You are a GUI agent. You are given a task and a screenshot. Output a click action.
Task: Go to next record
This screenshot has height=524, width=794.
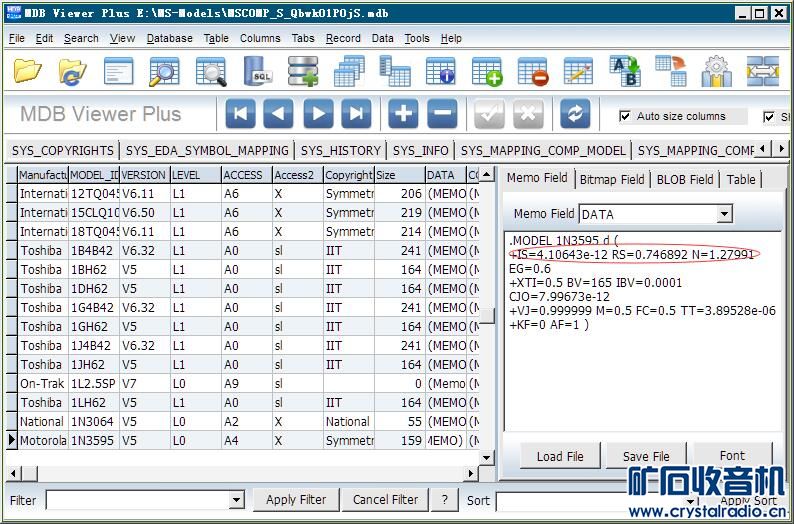318,113
